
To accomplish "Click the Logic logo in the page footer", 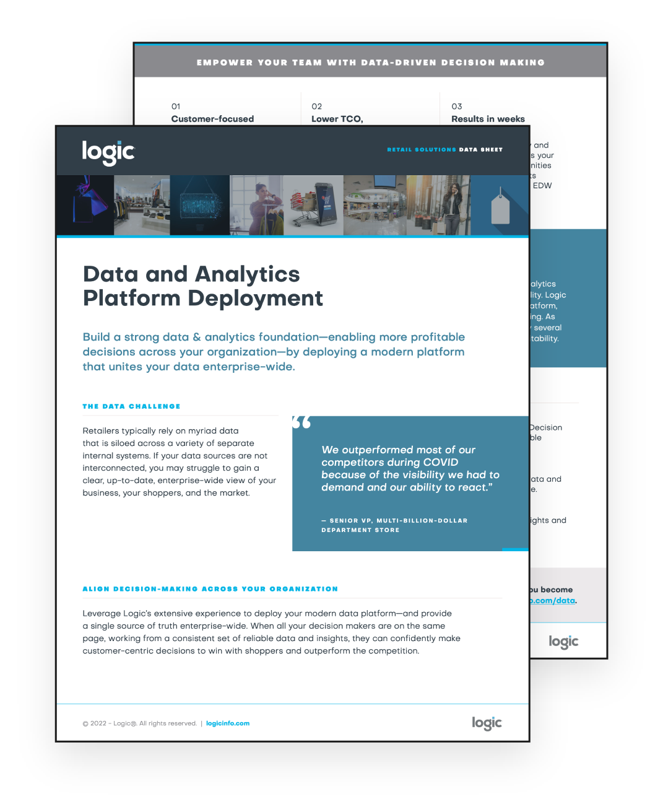I will [487, 723].
